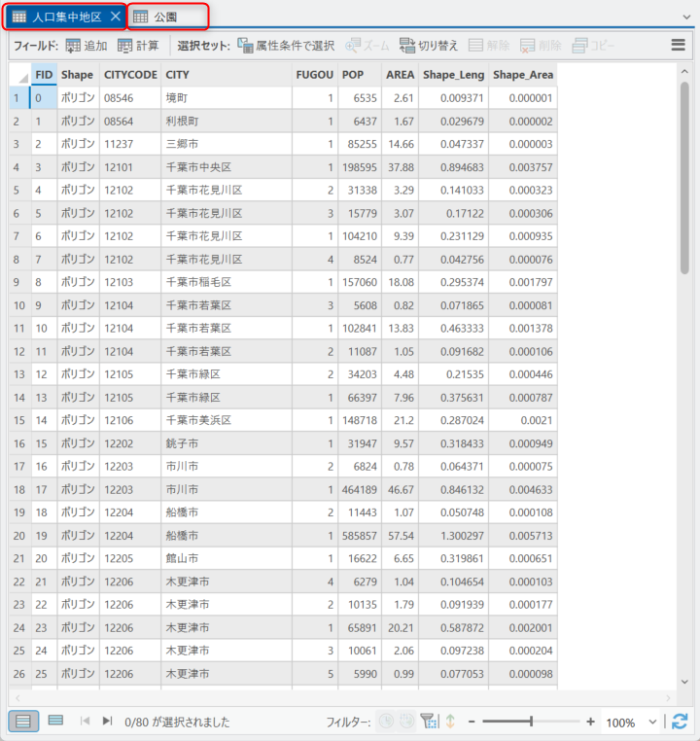Jump to the last record in the table

[x=107, y=722]
